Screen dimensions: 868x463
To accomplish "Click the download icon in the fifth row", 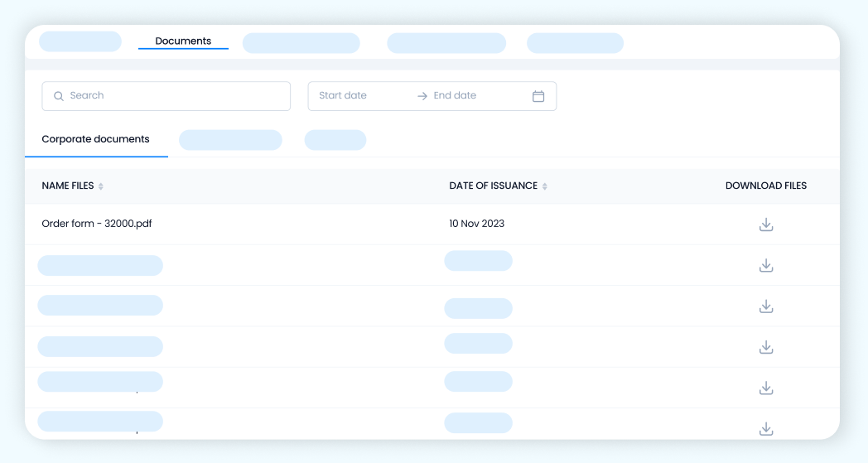I will 766,388.
